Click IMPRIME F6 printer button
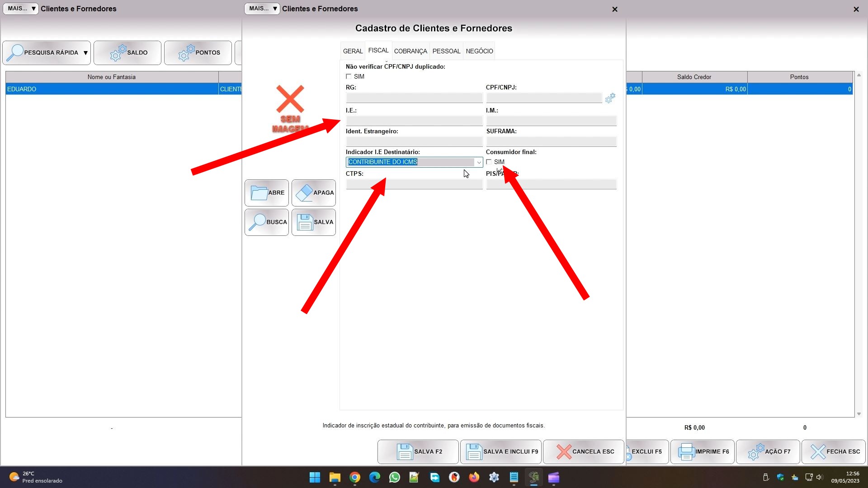The width and height of the screenshot is (868, 488). pos(703,452)
